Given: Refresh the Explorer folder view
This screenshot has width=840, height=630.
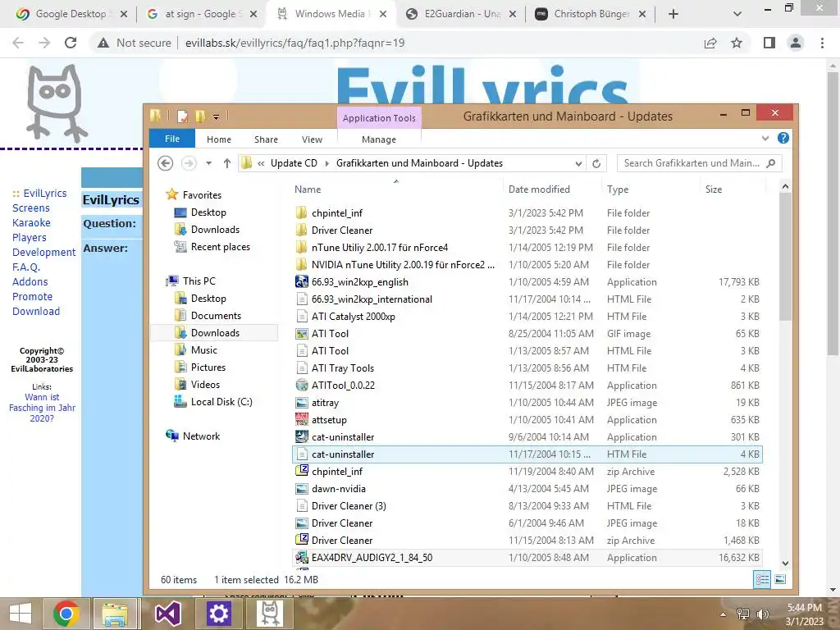Looking at the screenshot, I should coord(596,163).
